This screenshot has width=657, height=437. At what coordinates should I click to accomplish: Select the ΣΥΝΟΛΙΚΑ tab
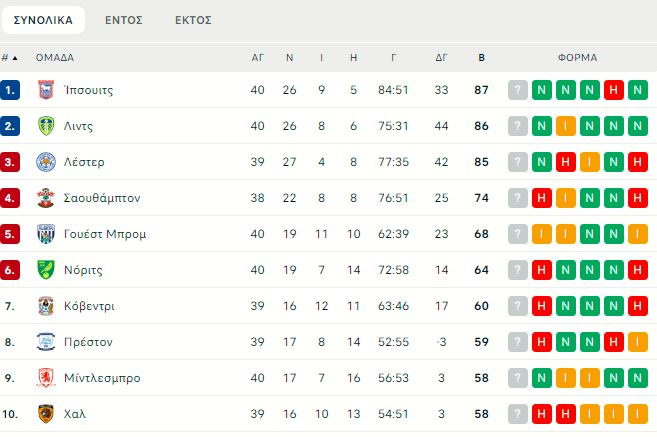pyautogui.click(x=43, y=19)
